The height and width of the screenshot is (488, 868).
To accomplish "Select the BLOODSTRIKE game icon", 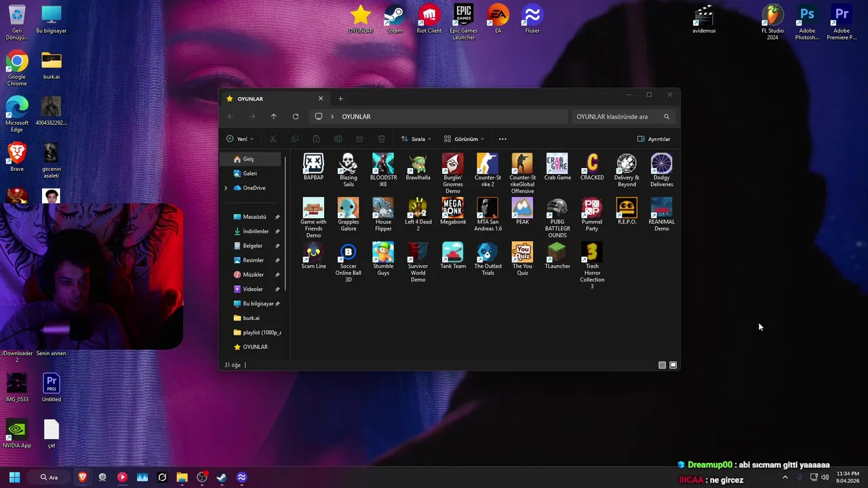I will [383, 170].
